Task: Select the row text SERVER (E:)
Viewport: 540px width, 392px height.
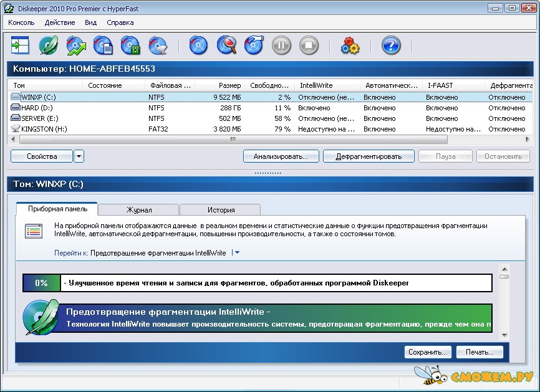Action: coord(40,118)
